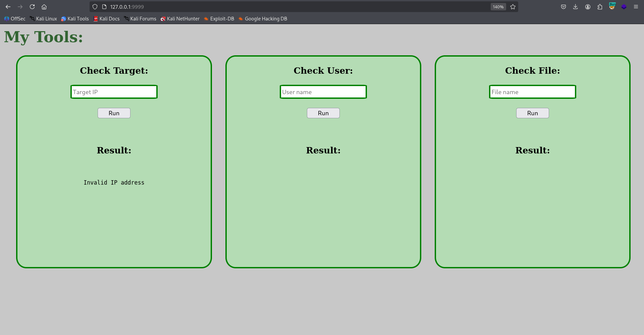Open the browser extensions puzzle icon

(600, 7)
